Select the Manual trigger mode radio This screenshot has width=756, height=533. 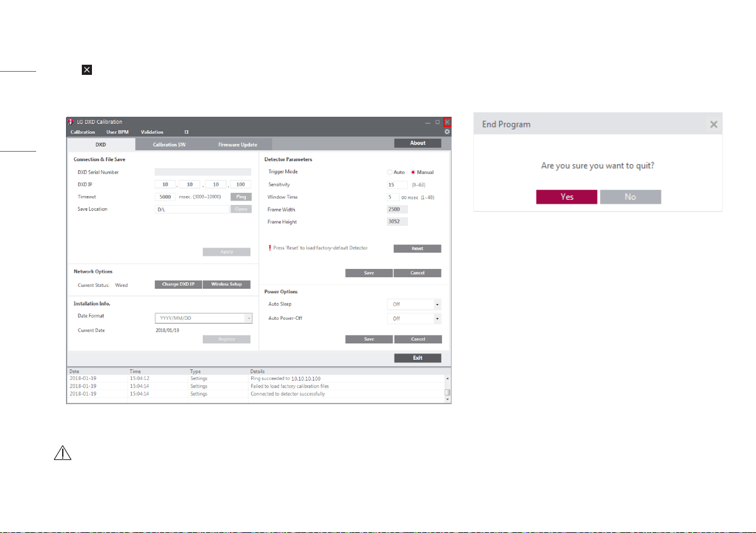[x=413, y=172]
